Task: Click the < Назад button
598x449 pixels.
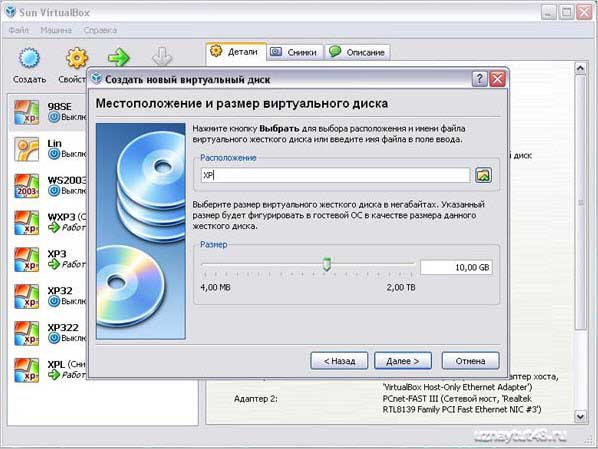Action: click(339, 360)
